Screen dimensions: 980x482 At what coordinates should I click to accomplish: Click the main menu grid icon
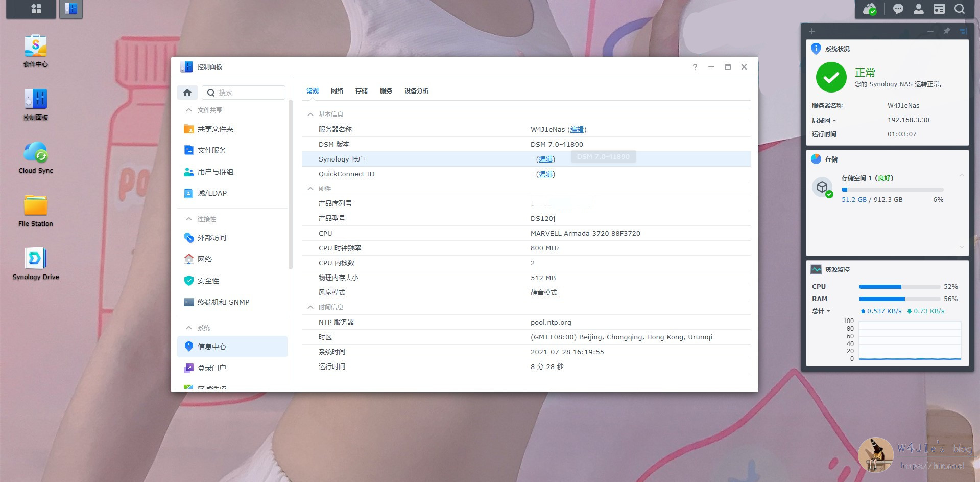[x=36, y=9]
